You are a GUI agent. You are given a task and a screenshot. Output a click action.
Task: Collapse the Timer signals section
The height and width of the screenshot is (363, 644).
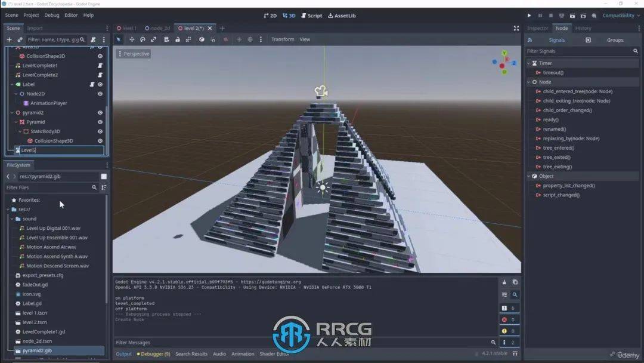click(x=529, y=63)
